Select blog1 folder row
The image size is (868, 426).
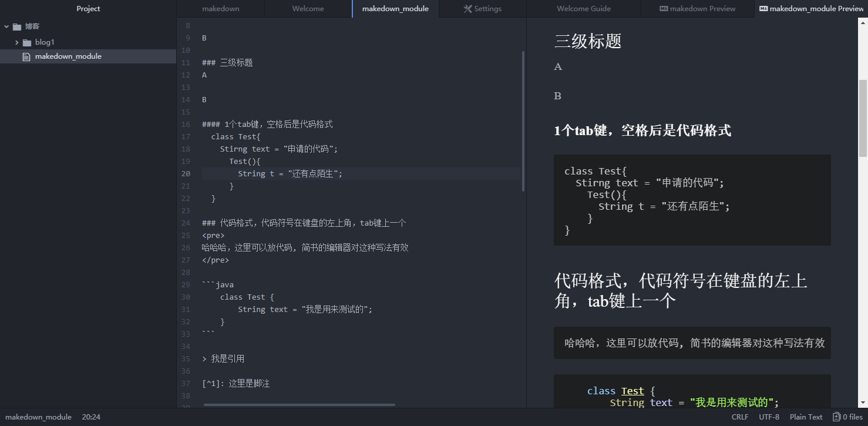click(88, 42)
